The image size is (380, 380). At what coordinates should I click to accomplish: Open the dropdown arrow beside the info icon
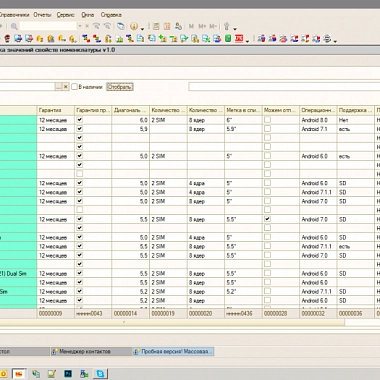point(142,28)
